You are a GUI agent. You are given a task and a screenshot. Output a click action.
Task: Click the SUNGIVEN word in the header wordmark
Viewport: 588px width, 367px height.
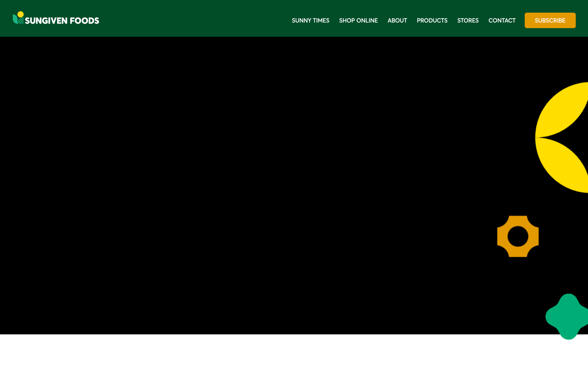coord(46,21)
